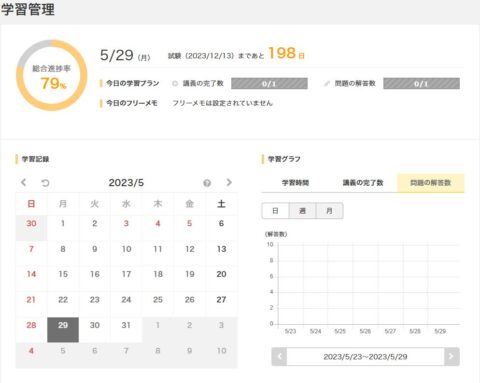Select highlighted day 29 in calendar

(63, 330)
